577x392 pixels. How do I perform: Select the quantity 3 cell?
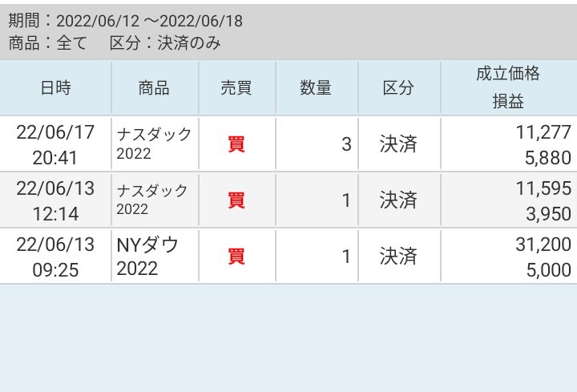pos(345,144)
